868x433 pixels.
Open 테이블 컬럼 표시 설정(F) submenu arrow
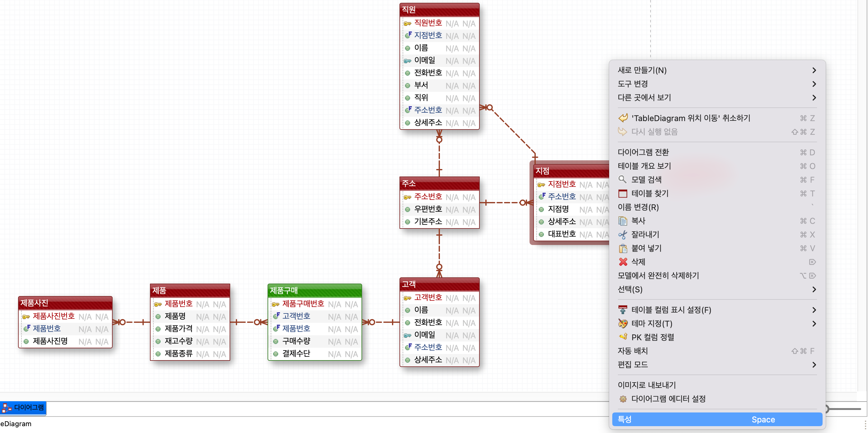[814, 310]
